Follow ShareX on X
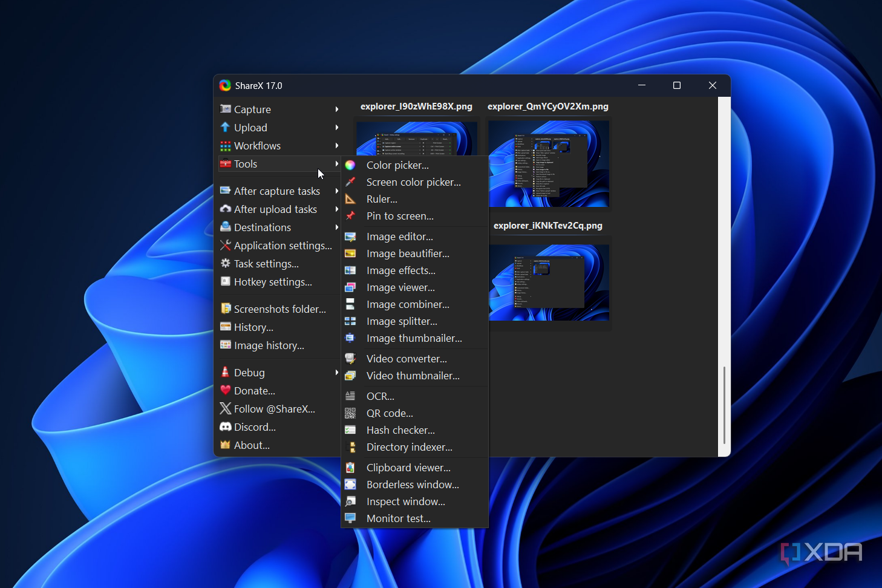 coord(274,409)
